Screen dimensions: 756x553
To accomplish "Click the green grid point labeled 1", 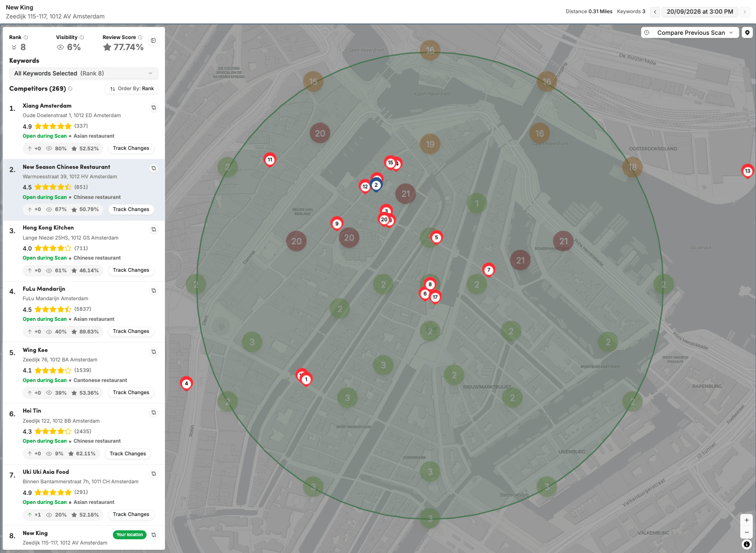I will (x=477, y=203).
